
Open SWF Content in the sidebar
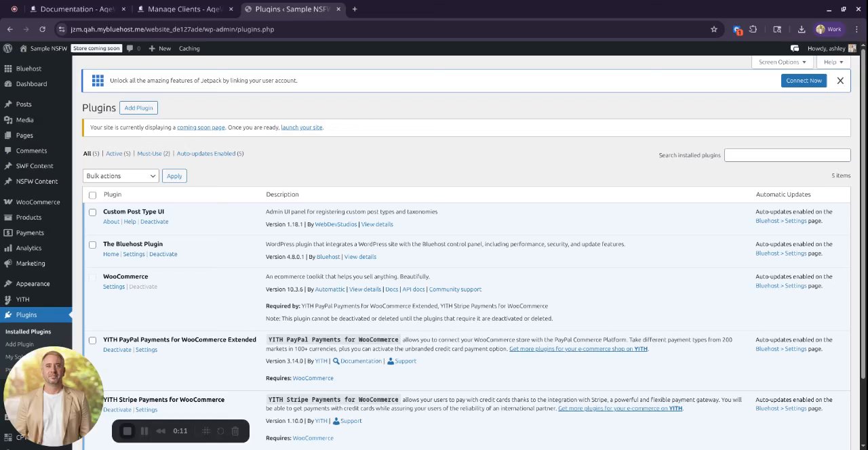[x=36, y=166]
